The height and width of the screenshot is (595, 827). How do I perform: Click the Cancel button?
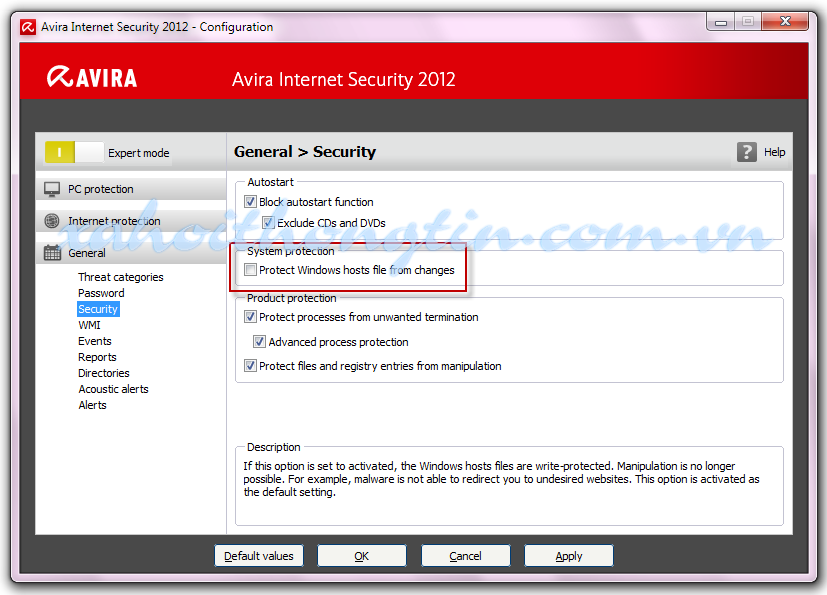465,556
